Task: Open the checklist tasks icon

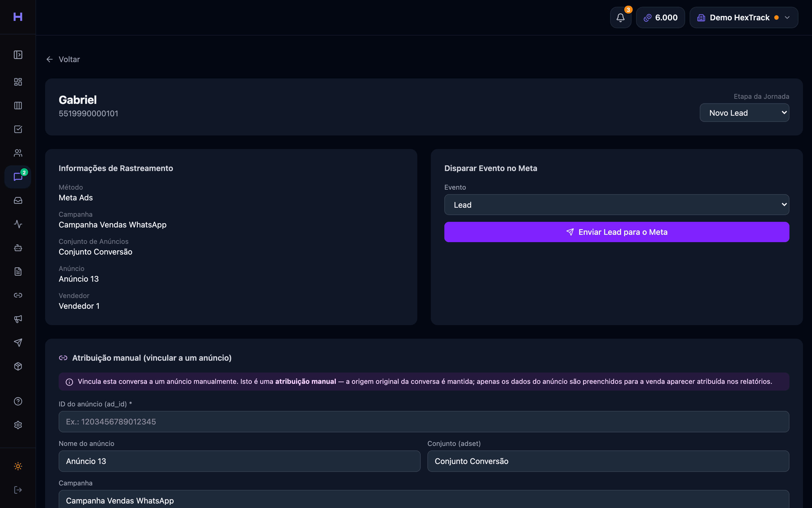Action: (18, 129)
